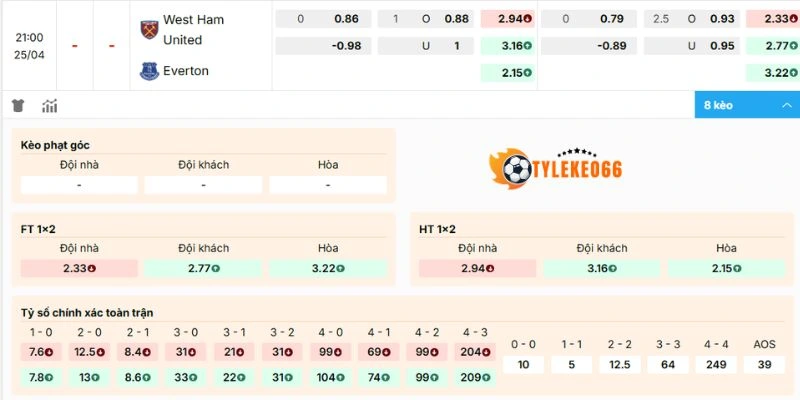The height and width of the screenshot is (400, 800).
Task: Pick HT 1×2 draw odds 2.15
Action: coord(725,268)
